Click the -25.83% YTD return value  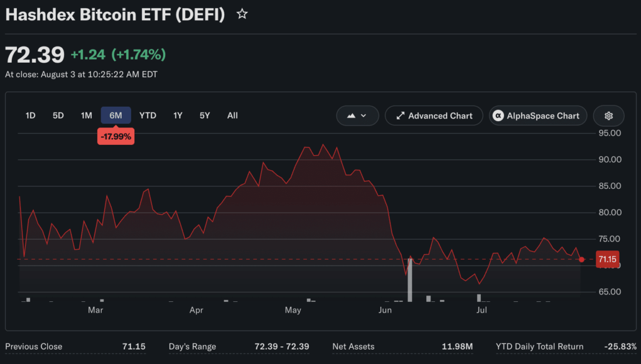pos(620,346)
